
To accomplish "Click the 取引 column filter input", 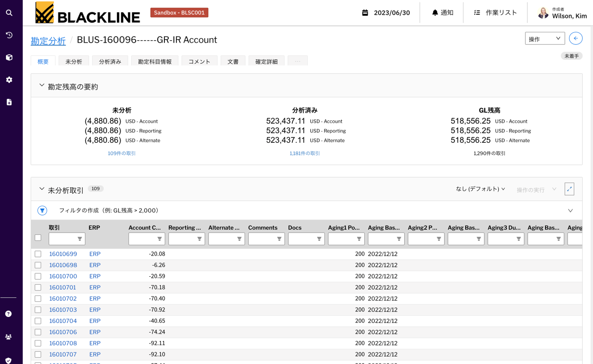I will pyautogui.click(x=67, y=239).
